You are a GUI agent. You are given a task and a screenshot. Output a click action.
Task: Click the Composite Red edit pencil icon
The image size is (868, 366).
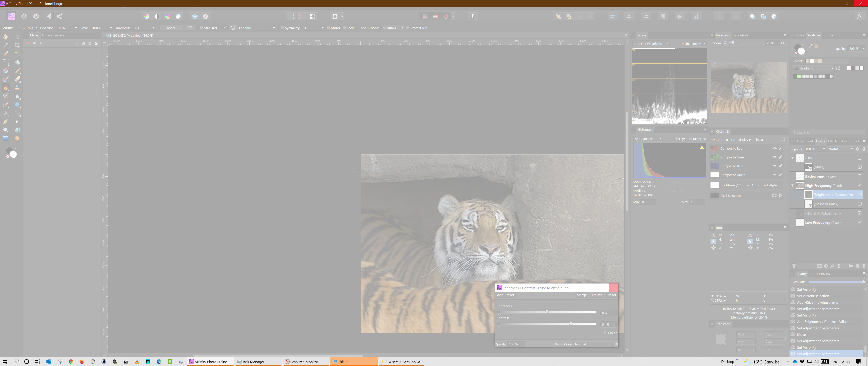point(781,148)
